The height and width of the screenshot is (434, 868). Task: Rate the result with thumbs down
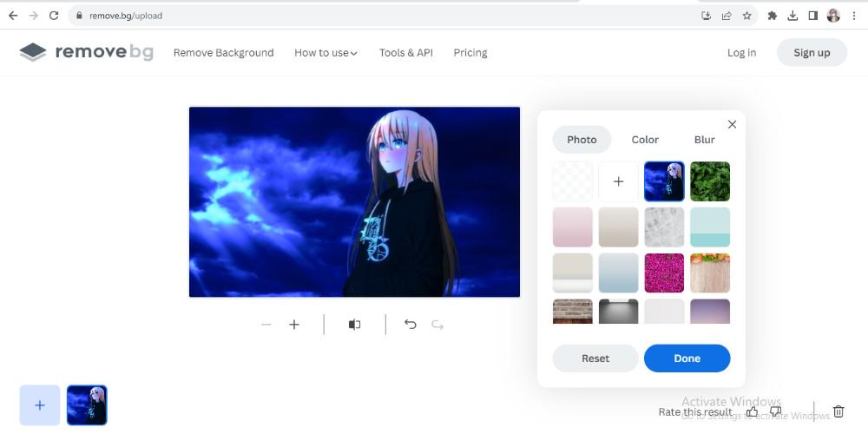[775, 411]
